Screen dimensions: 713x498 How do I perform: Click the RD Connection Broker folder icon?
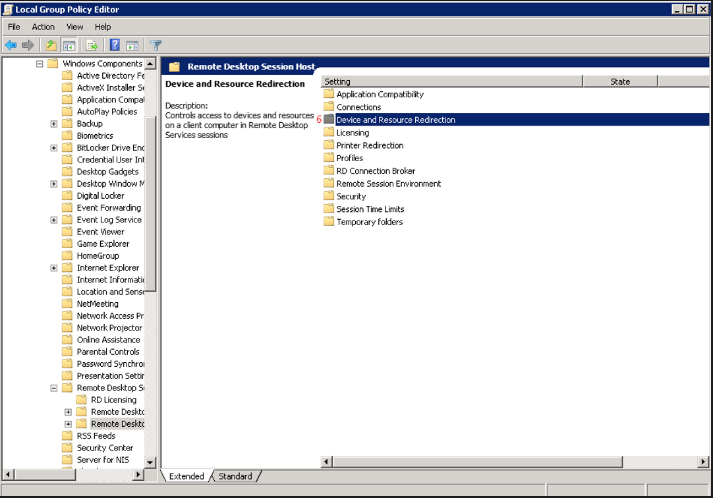[329, 171]
